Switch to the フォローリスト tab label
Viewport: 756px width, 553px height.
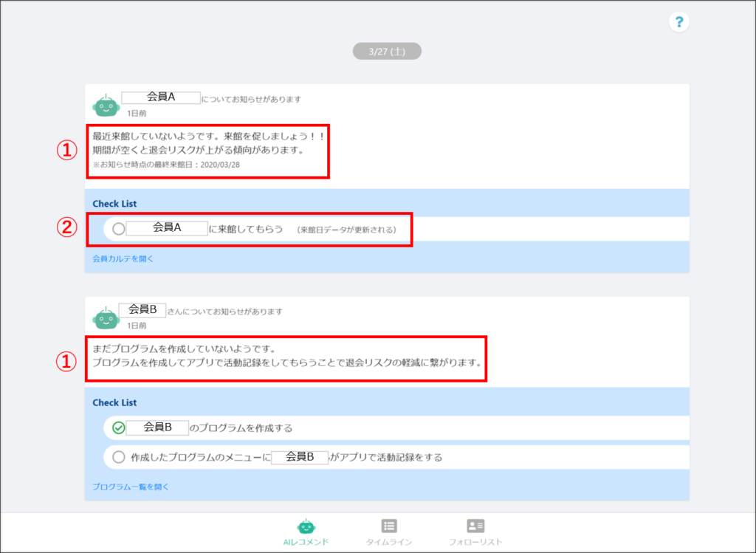click(x=475, y=542)
